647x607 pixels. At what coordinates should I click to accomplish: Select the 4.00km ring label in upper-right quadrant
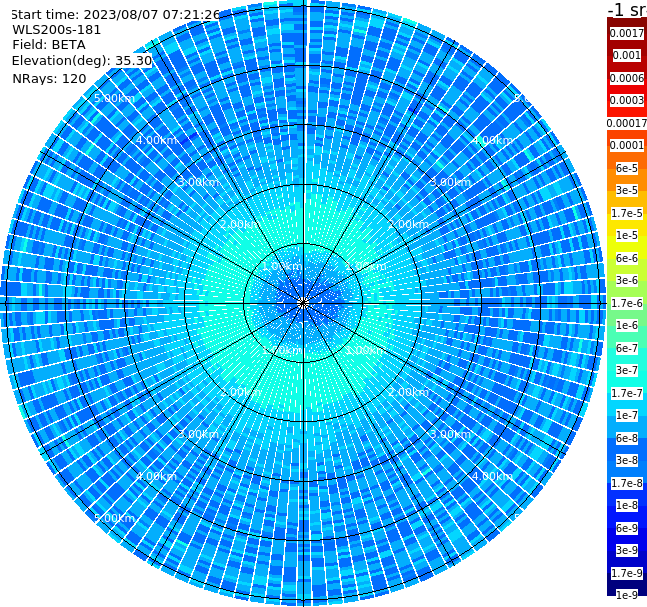pos(492,140)
